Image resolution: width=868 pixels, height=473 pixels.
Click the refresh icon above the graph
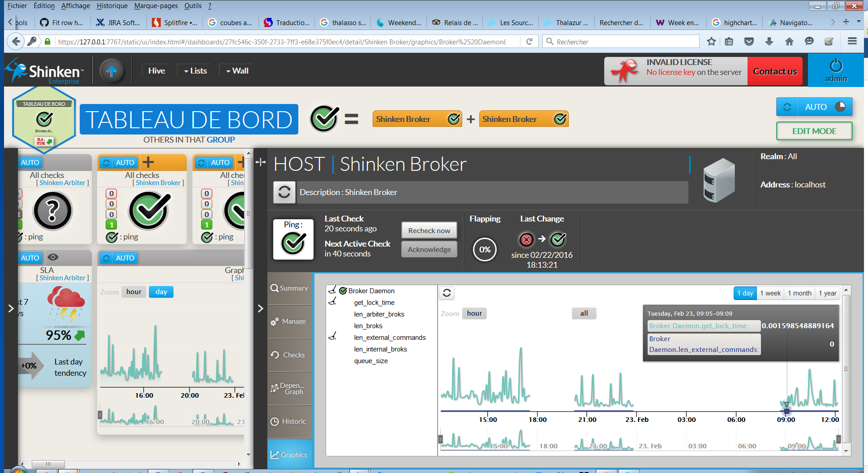pyautogui.click(x=447, y=293)
